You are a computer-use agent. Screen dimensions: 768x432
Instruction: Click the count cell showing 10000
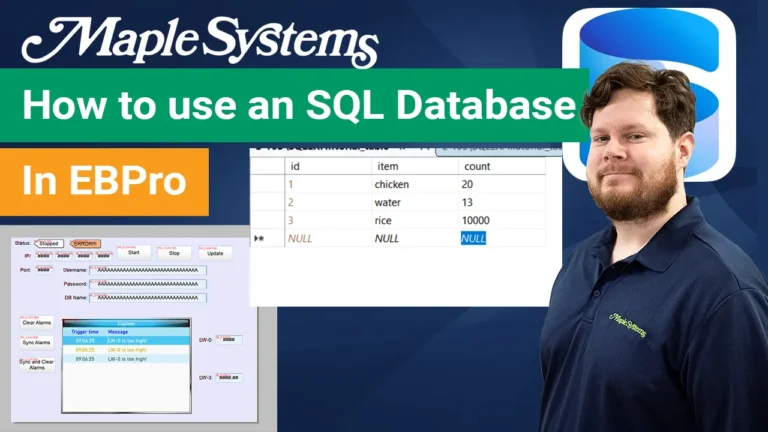point(502,220)
